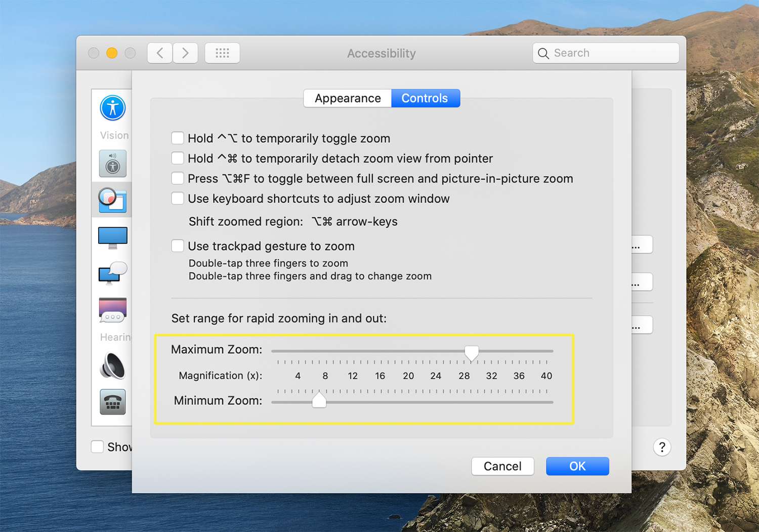Select the Controls tab
Viewport: 759px width, 532px height.
[x=425, y=98]
